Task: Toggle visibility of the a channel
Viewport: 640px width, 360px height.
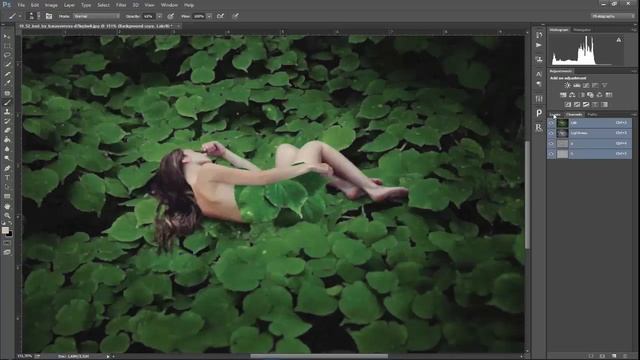Action: [551, 143]
